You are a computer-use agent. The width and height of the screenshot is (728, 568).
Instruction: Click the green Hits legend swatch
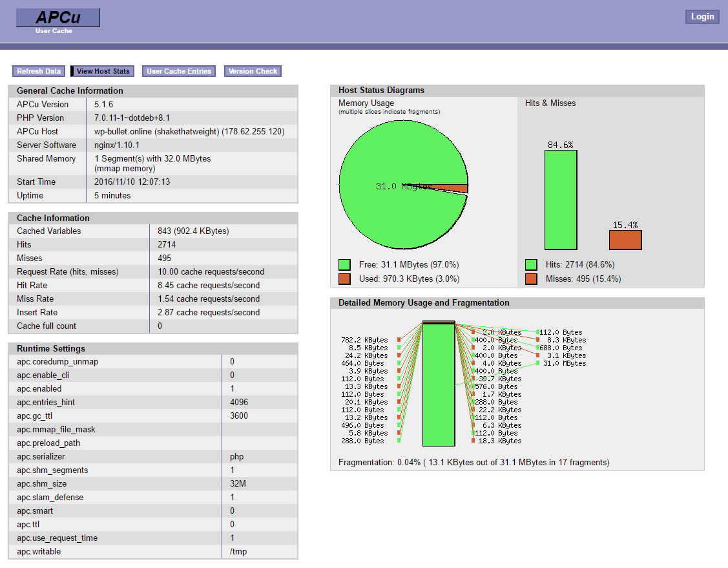(531, 265)
